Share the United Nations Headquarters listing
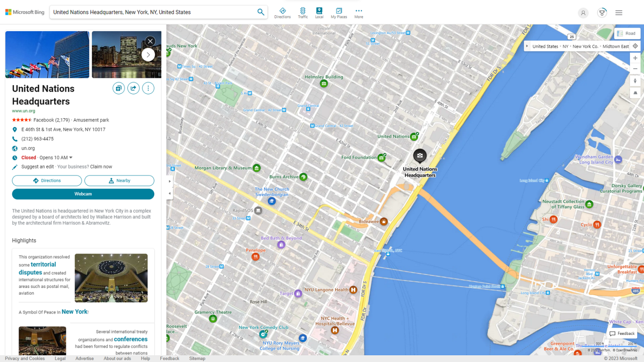Screen dimensions: 644x362 pos(133,88)
